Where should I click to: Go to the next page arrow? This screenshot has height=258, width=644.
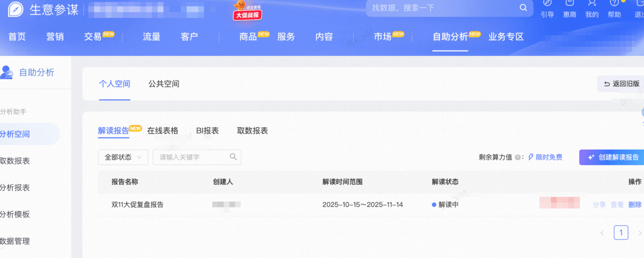coord(640,233)
